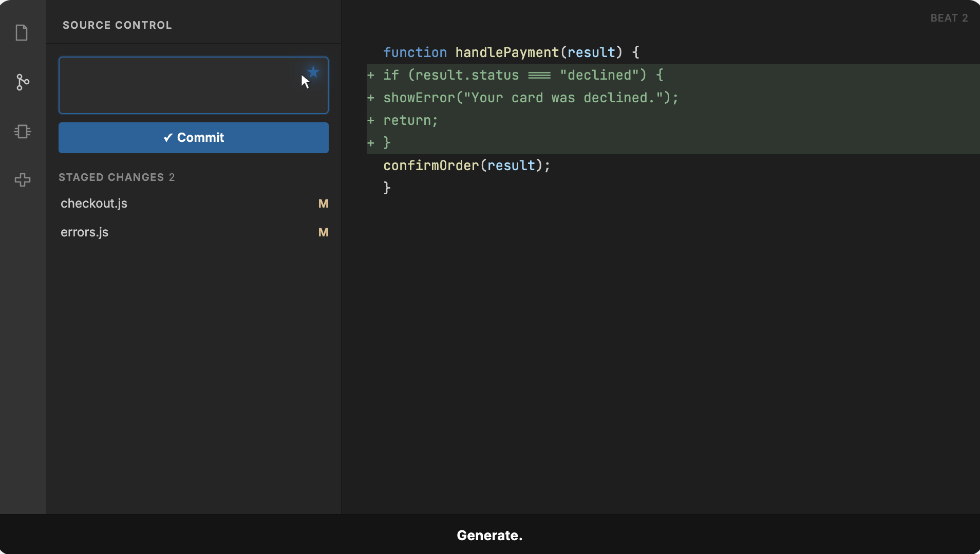Open the Explorer file icon in activity bar

tap(22, 33)
